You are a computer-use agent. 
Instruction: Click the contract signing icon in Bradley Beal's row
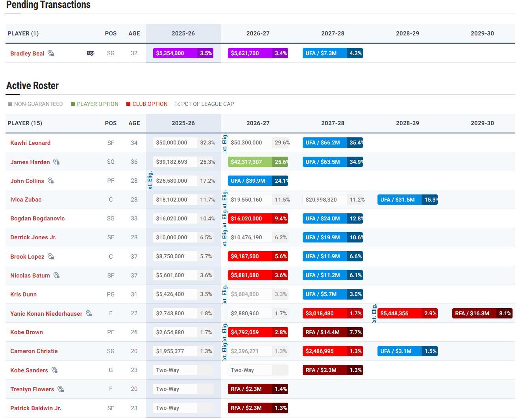coord(91,53)
